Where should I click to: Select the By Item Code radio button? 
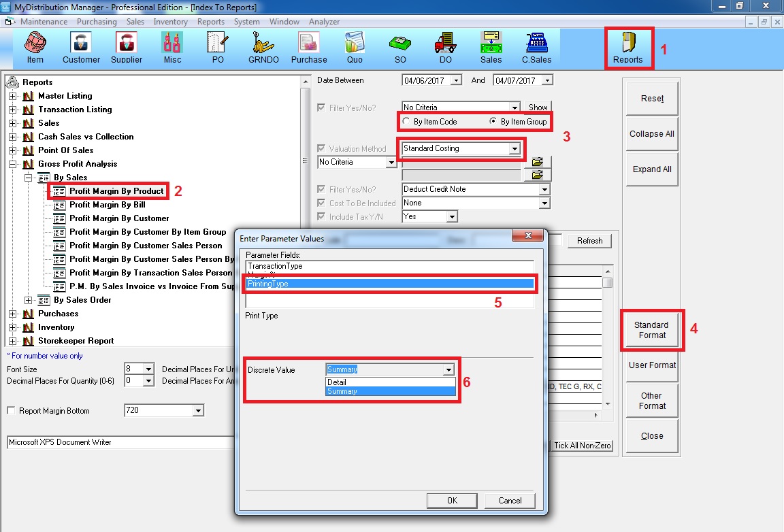407,122
